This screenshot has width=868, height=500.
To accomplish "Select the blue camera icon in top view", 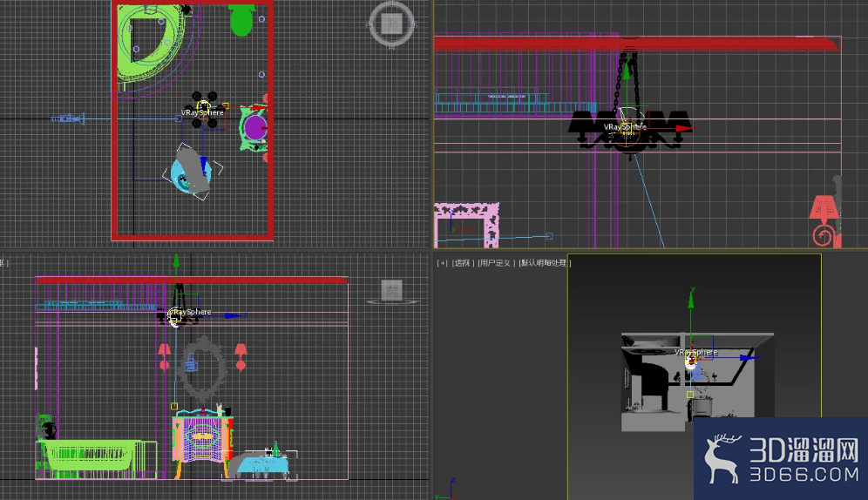I will 68,118.
